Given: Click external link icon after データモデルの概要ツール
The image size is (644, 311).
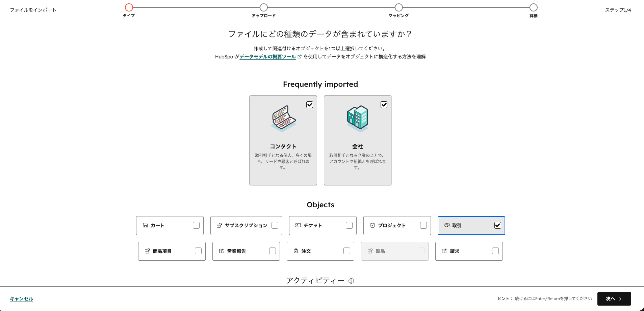Looking at the screenshot, I should [x=300, y=57].
